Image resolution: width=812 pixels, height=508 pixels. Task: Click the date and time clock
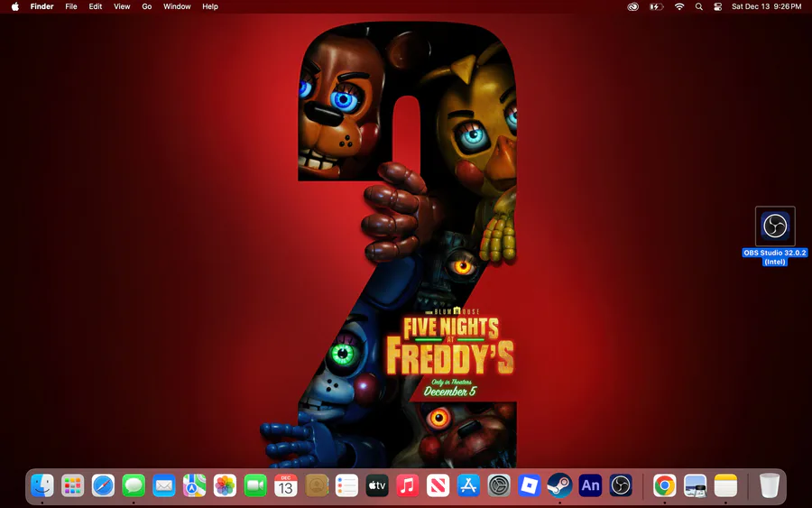766,6
